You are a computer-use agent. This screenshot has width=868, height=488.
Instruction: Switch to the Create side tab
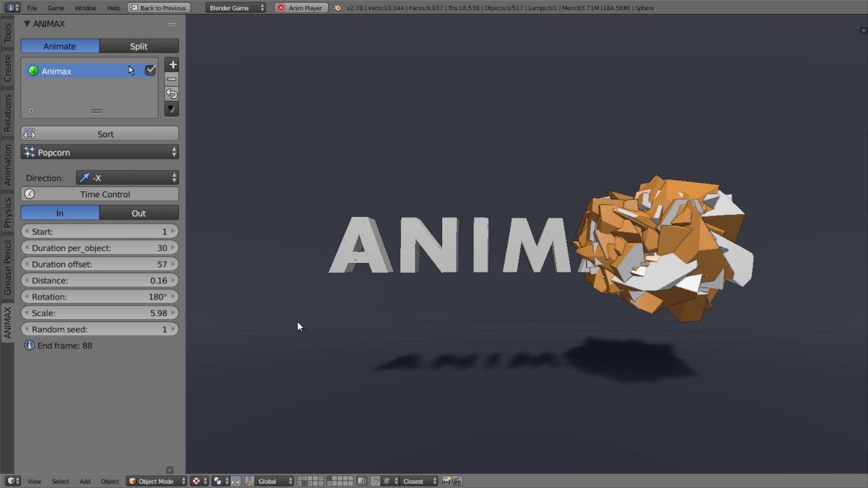pyautogui.click(x=7, y=68)
